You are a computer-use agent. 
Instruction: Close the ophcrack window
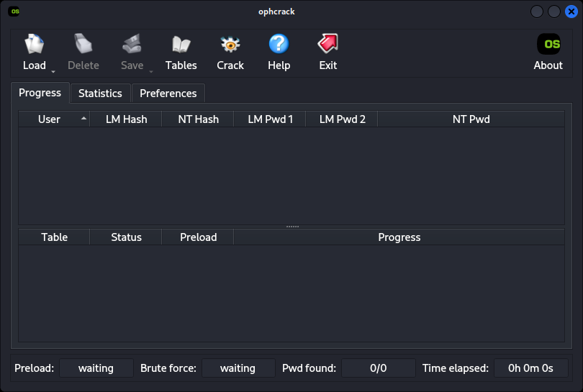click(x=571, y=12)
